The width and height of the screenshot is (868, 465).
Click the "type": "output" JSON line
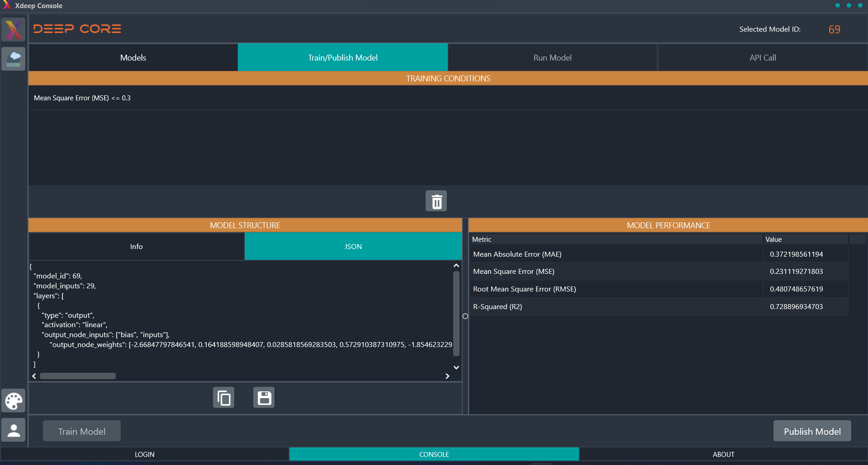pyautogui.click(x=68, y=315)
